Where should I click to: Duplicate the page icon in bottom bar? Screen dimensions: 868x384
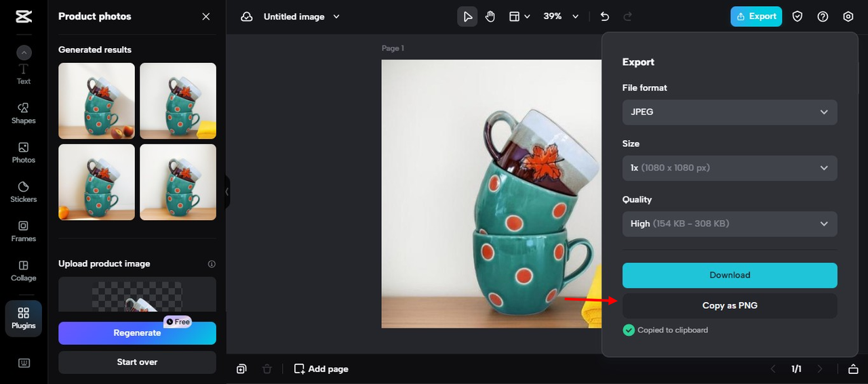241,369
